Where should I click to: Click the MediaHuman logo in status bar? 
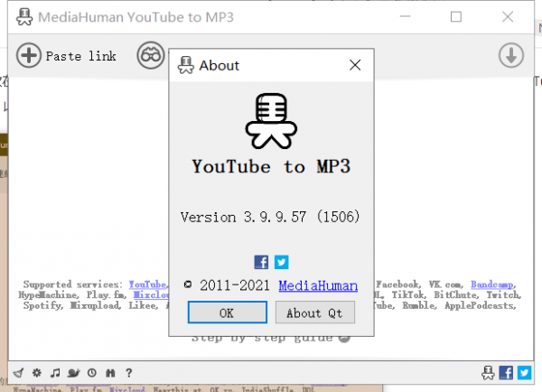click(x=488, y=373)
